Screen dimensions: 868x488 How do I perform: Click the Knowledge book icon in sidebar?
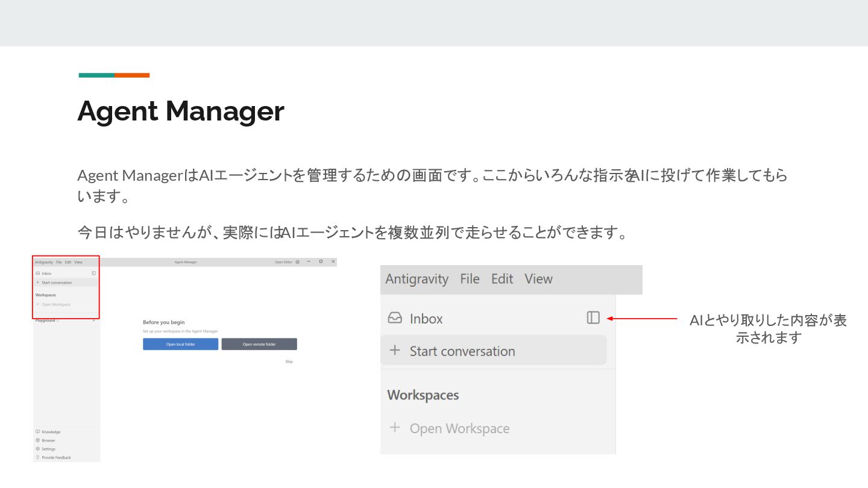coord(37,432)
